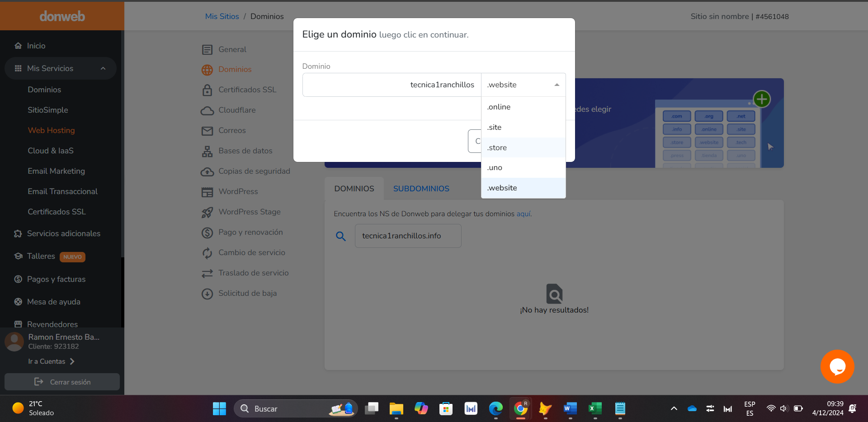Open Google Chrome from the taskbar
This screenshot has width=868, height=422.
click(520, 409)
